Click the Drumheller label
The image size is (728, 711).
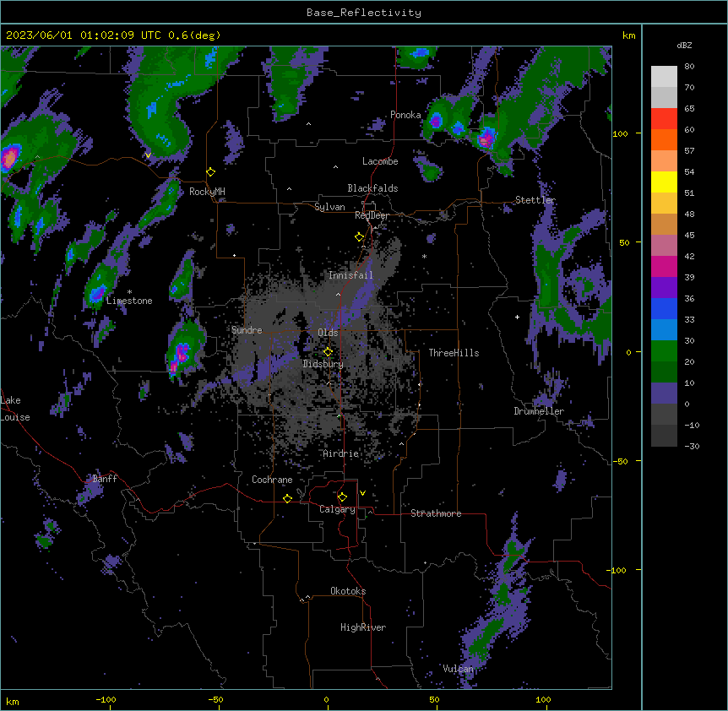point(539,411)
